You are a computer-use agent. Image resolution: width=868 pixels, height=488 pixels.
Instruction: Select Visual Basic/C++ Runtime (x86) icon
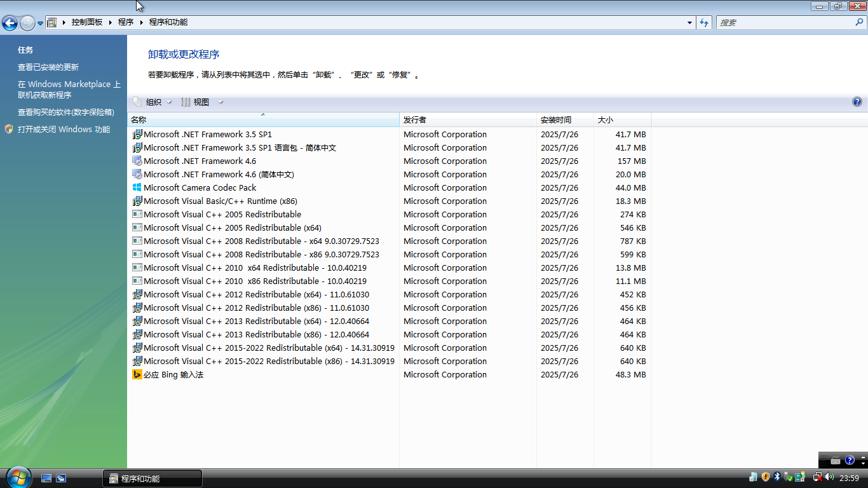(x=137, y=201)
